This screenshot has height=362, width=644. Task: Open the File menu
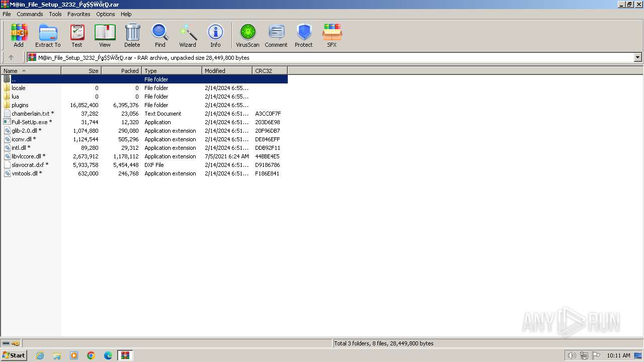[x=7, y=14]
